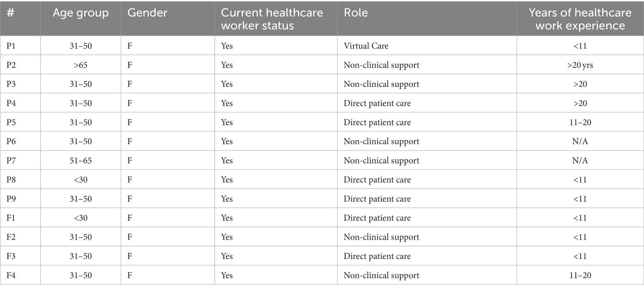
Task: Select P6's N/A experience cell
Action: (x=580, y=141)
